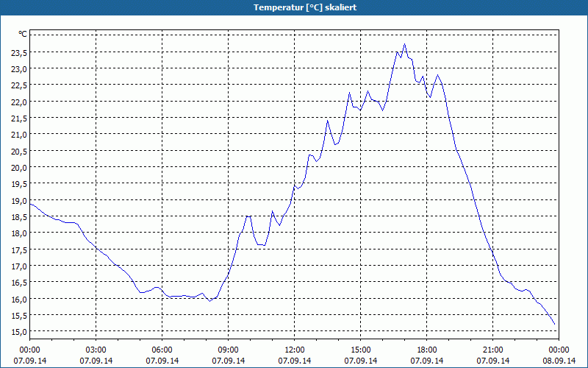Pick the 07.09.14 date under 18:00

pyautogui.click(x=427, y=361)
